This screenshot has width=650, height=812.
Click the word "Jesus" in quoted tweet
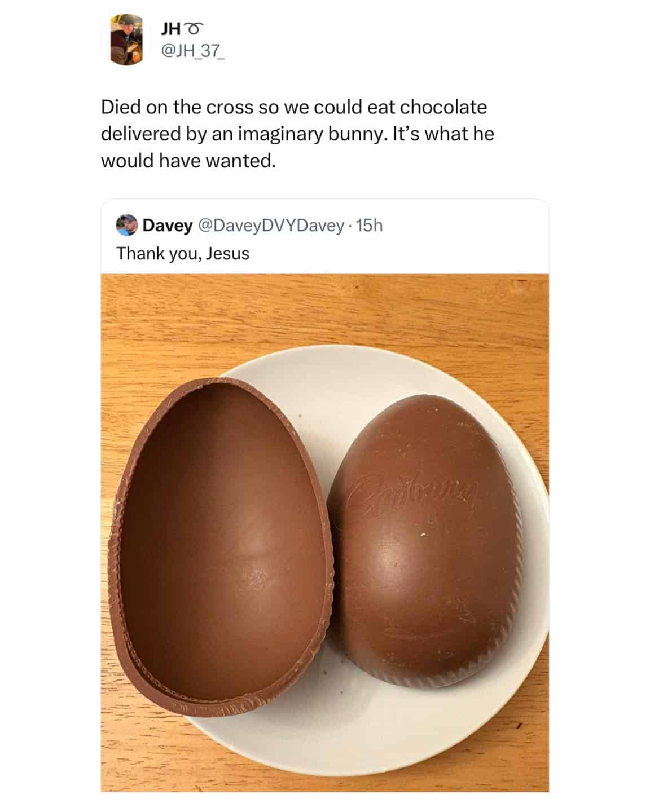click(227, 254)
